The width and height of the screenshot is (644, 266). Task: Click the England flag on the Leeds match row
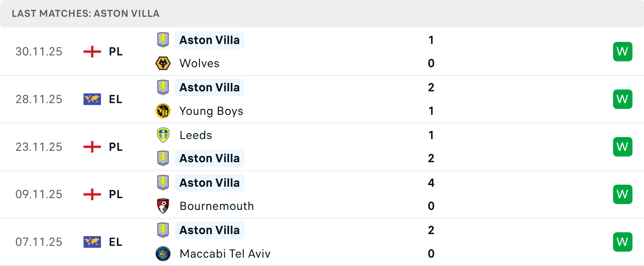click(x=92, y=147)
